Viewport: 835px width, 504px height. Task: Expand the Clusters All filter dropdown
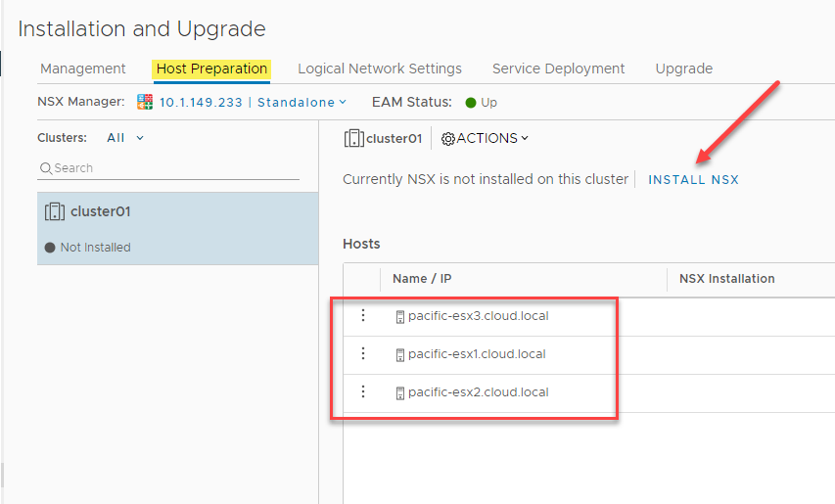coord(125,138)
